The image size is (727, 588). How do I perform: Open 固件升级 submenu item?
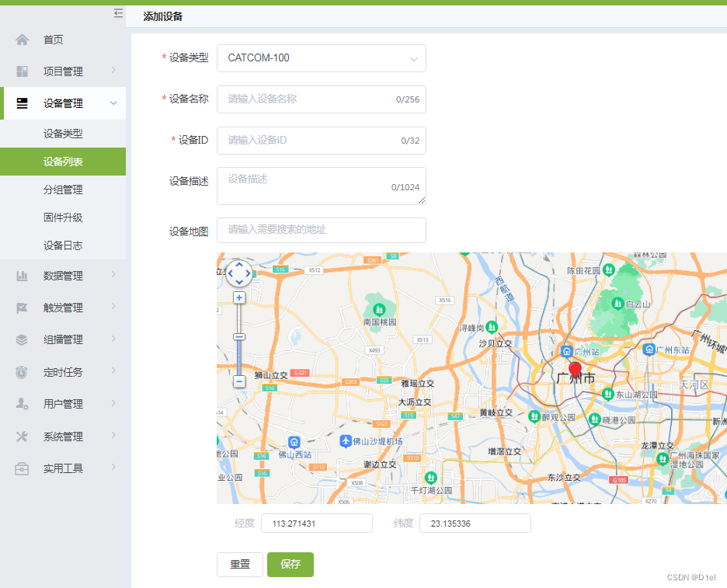pos(63,217)
